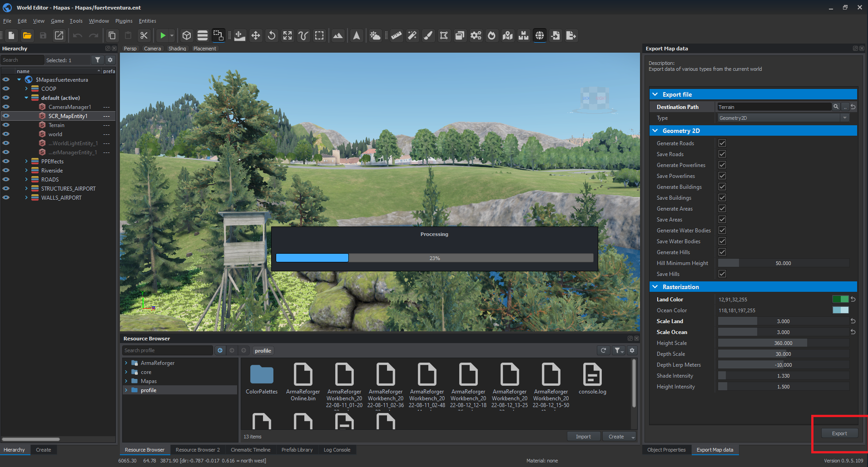This screenshot has width=868, height=467.
Task: Select the cube entity tool icon
Action: point(187,35)
